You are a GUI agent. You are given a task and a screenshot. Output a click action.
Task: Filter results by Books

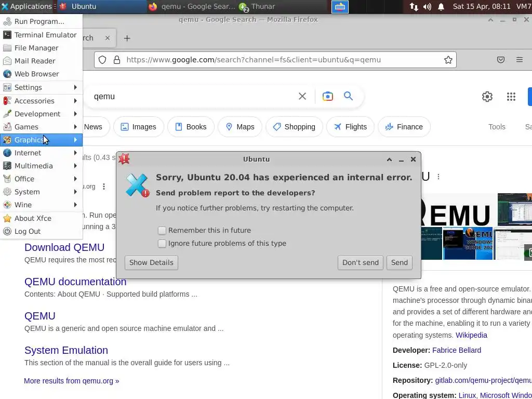pyautogui.click(x=191, y=127)
